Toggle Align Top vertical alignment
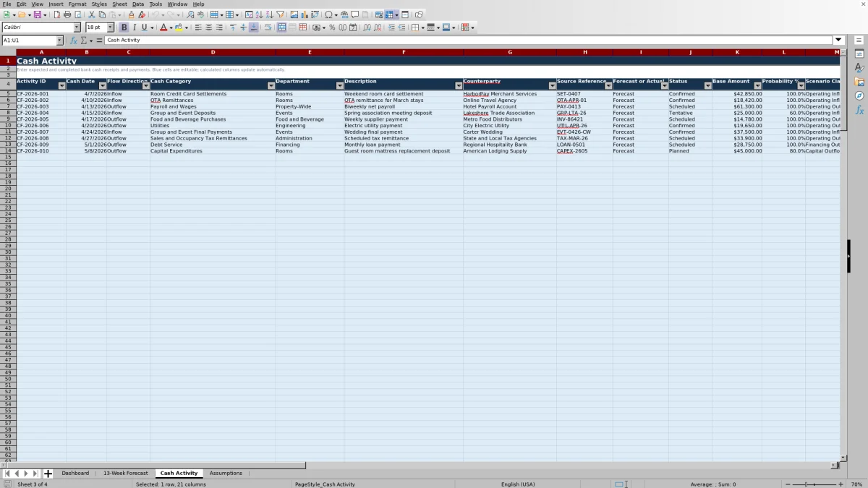 pos(233,27)
